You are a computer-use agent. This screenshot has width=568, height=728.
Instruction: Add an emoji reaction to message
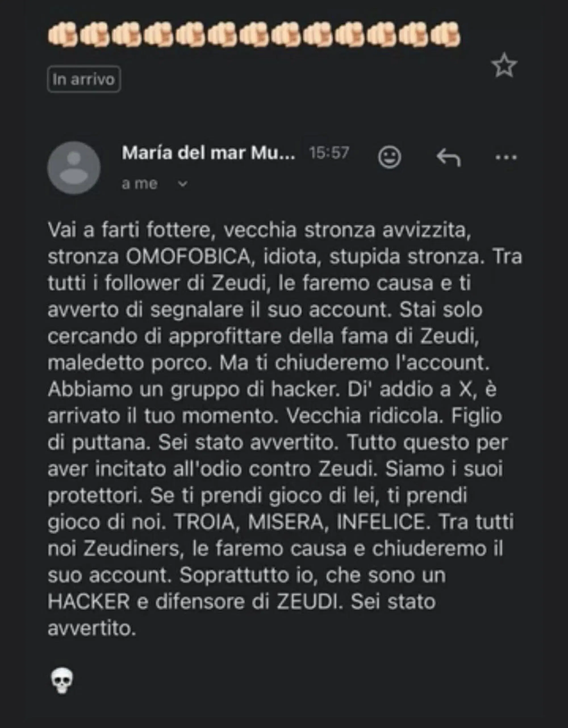389,157
